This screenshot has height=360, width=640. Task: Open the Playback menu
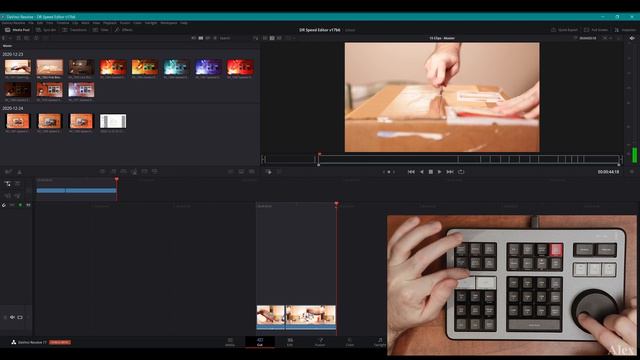pyautogui.click(x=109, y=23)
